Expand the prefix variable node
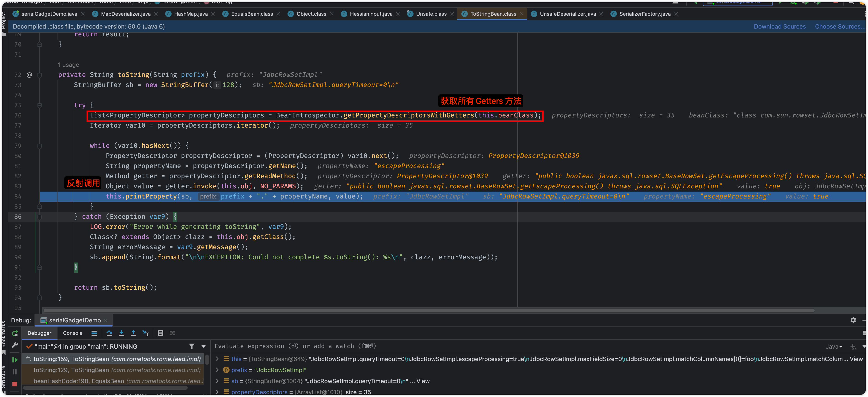Image resolution: width=868 pixels, height=397 pixels. click(x=217, y=370)
